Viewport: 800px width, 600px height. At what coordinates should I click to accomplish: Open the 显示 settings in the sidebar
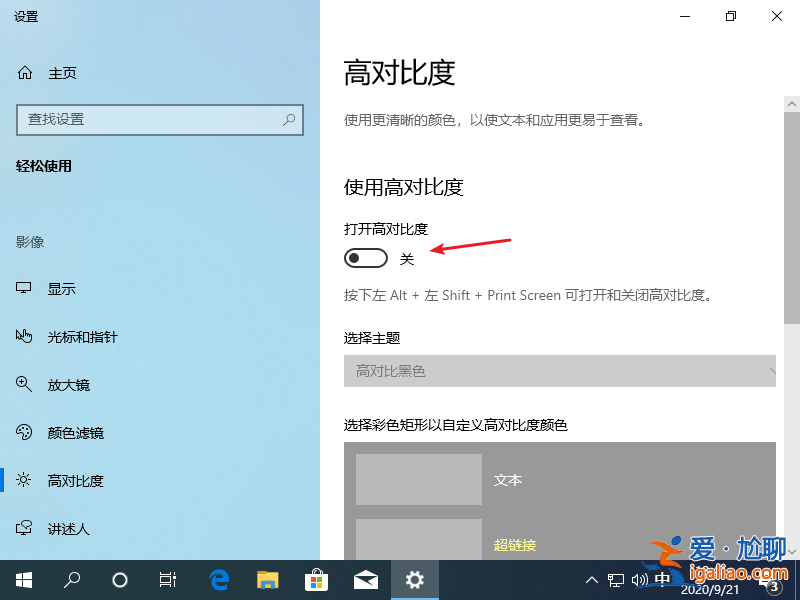(60, 288)
